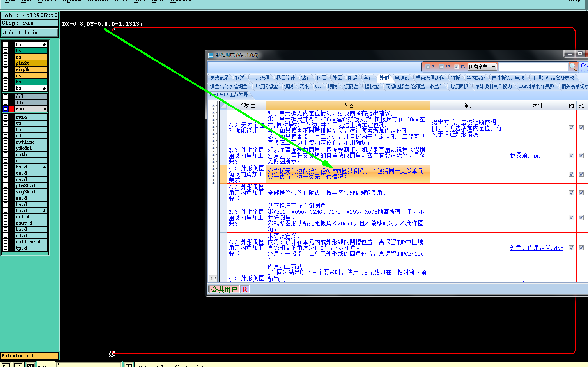The width and height of the screenshot is (588, 367).
Task: Click the 子项目 column header
Action: coord(247,105)
